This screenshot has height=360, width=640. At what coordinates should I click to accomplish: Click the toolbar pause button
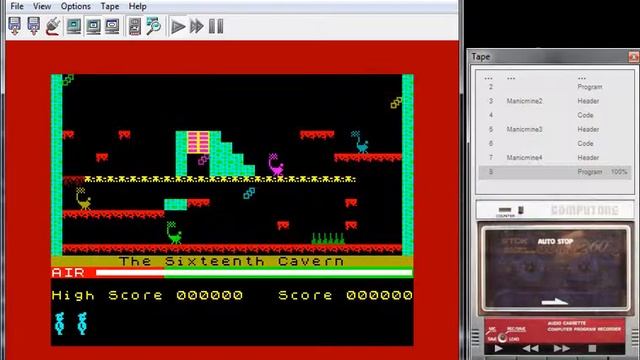pos(216,27)
